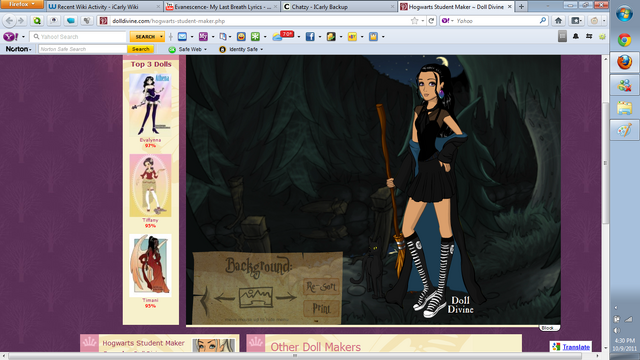Open the search engine selector dropdown
The width and height of the screenshot is (640, 360).
[x=447, y=21]
